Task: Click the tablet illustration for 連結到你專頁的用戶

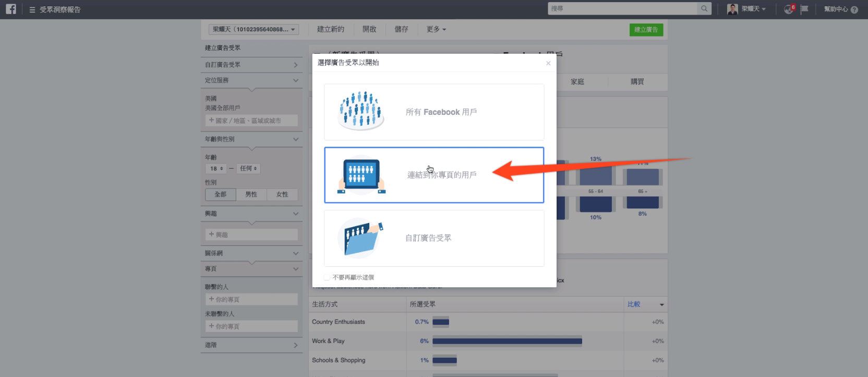Action: point(361,176)
